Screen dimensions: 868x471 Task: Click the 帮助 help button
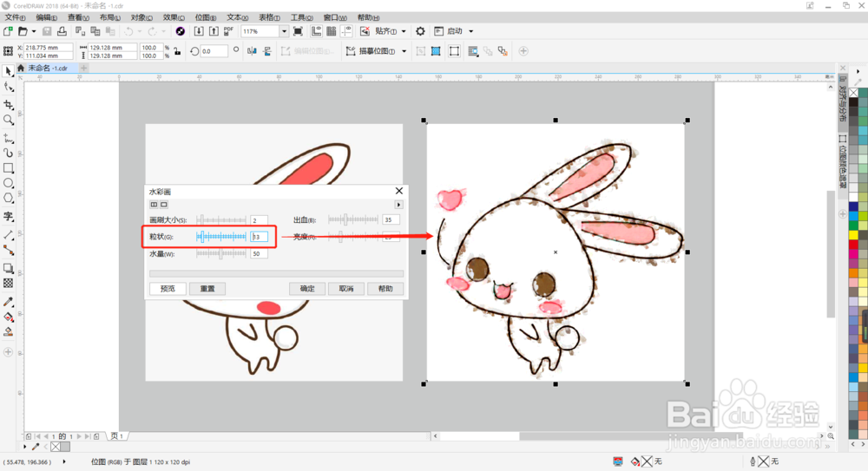coord(385,288)
